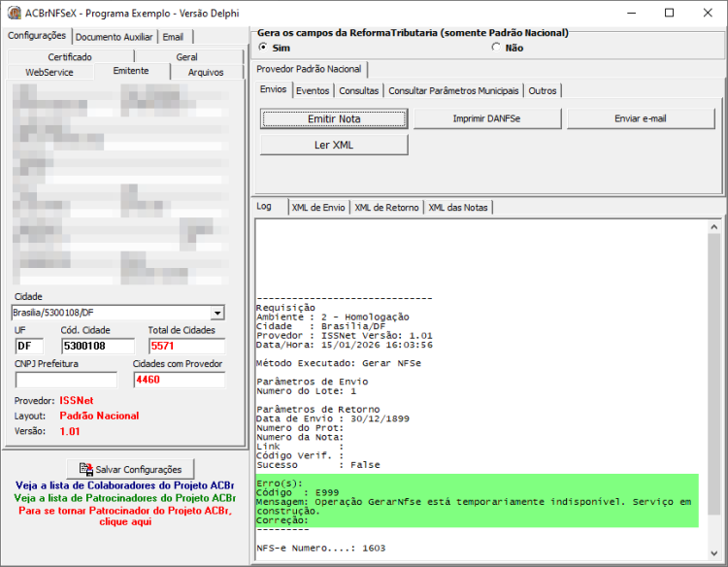Open the WebService tab
This screenshot has width=728, height=567.
point(50,73)
